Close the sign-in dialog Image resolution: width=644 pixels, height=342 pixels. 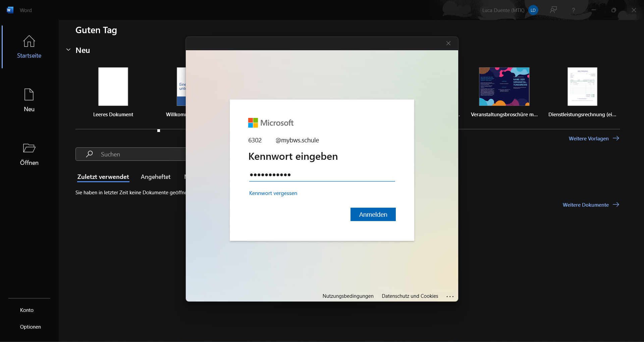pyautogui.click(x=448, y=43)
